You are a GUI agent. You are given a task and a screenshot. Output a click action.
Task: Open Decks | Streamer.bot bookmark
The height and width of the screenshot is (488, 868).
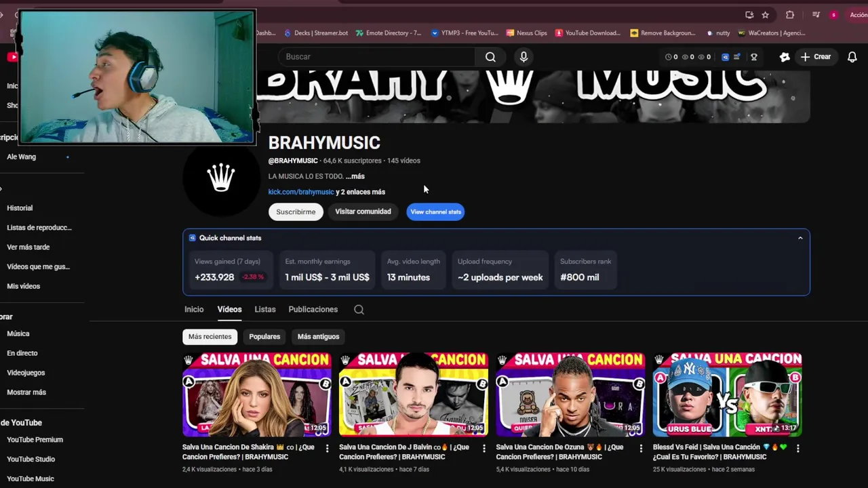316,33
